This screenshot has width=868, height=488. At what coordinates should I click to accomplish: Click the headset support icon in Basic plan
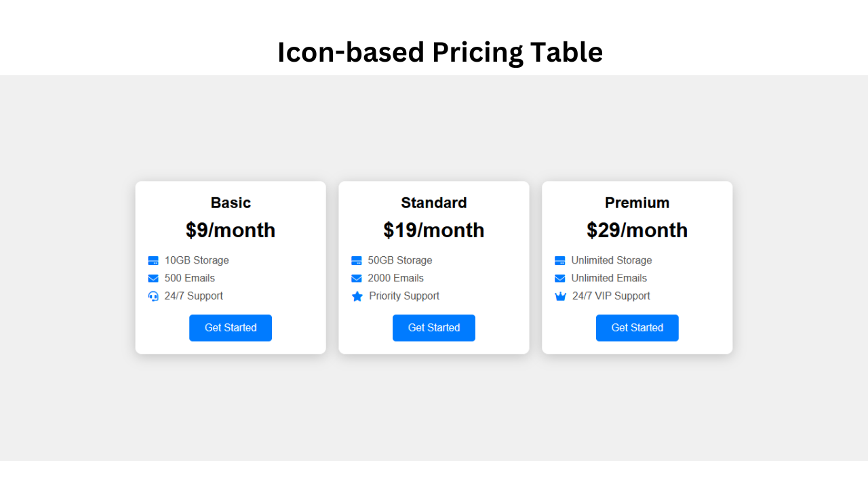153,296
